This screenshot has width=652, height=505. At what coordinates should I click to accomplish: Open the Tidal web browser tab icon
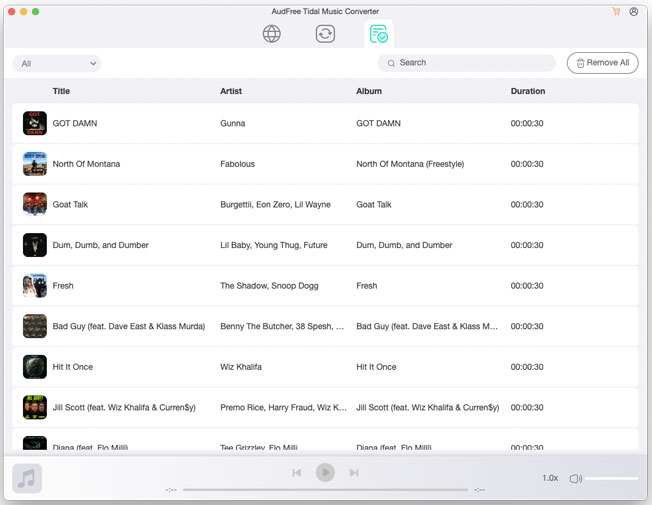click(x=272, y=34)
